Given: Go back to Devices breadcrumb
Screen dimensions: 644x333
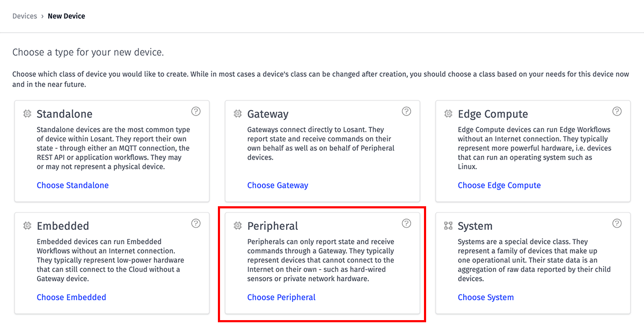Looking at the screenshot, I should 25,16.
